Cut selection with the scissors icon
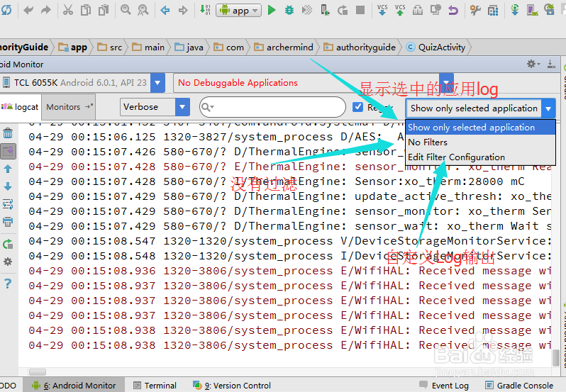566x392 pixels. pos(67,10)
